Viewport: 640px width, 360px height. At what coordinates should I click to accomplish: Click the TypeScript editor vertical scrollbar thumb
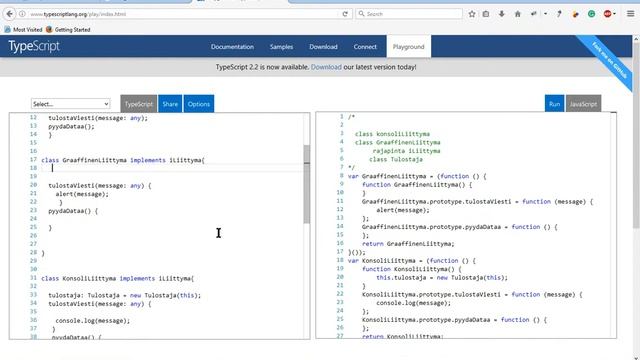click(307, 184)
